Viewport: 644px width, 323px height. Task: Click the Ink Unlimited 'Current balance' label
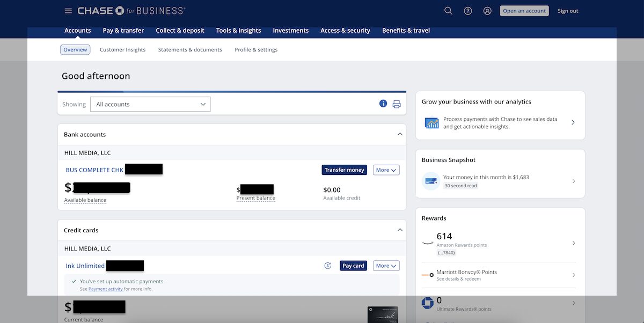(84, 320)
